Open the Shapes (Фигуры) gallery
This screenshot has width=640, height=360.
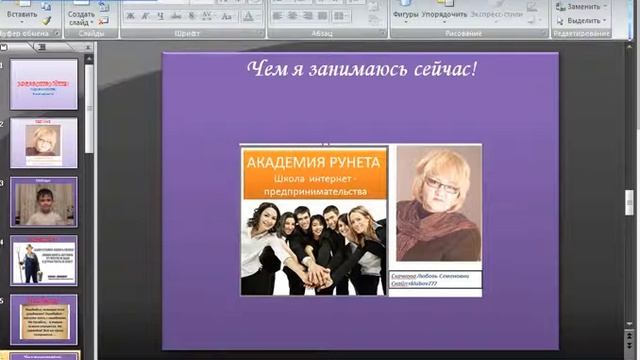tap(405, 11)
